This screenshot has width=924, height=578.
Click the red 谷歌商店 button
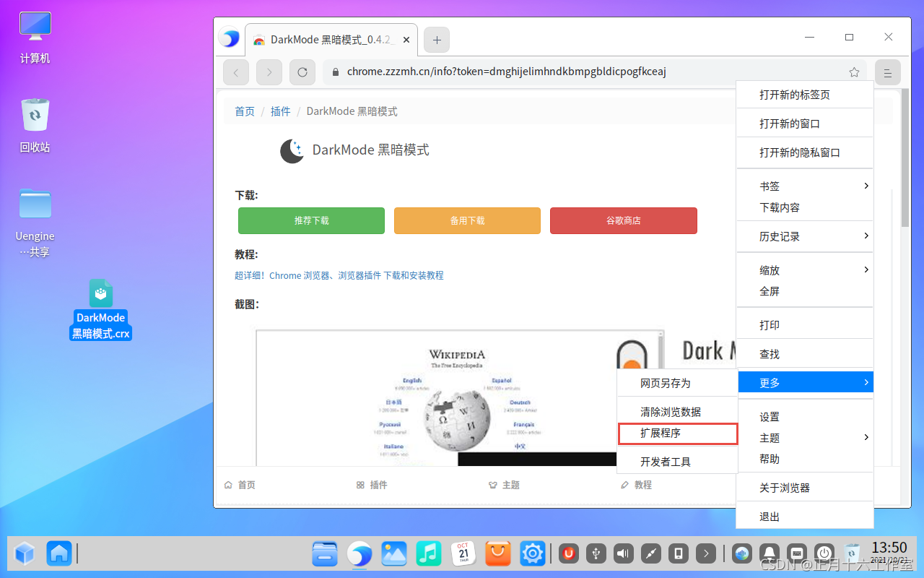(624, 220)
